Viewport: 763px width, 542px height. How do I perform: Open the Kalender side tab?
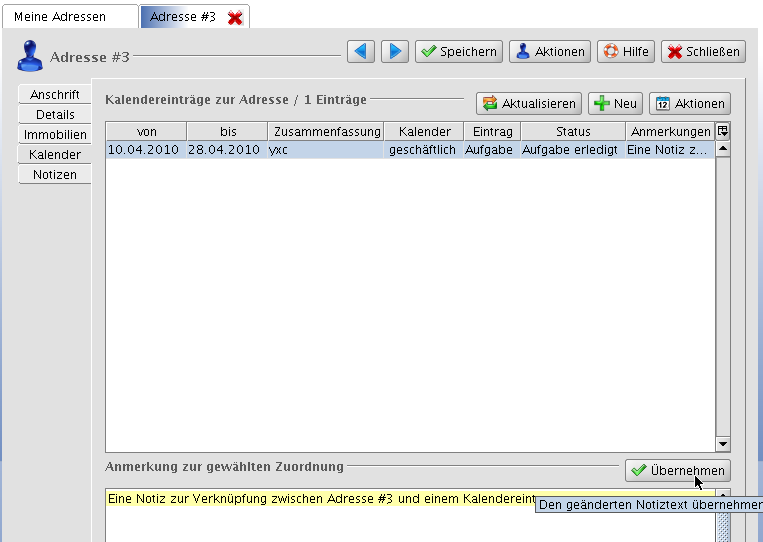click(x=54, y=154)
